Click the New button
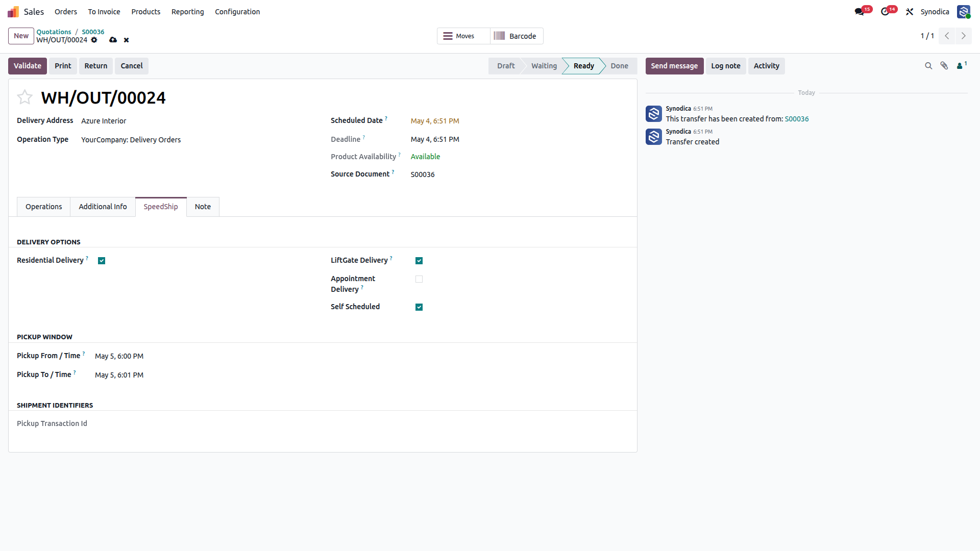The image size is (980, 551). pos(21,36)
